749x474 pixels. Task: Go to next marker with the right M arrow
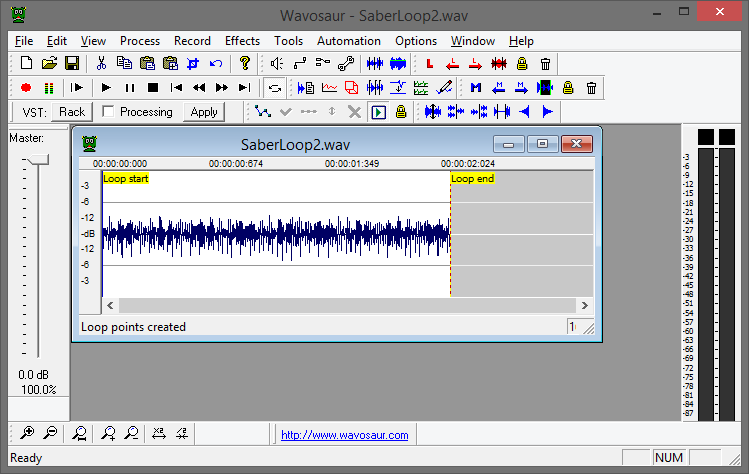tap(522, 87)
